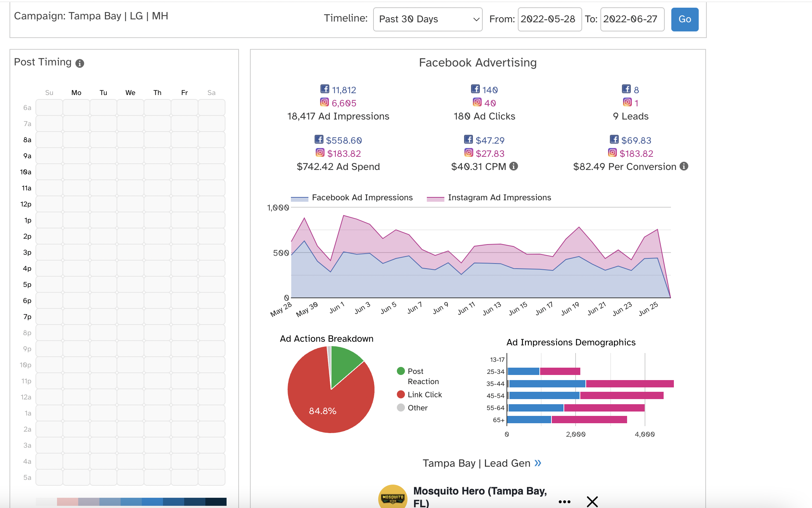Toggle Instagram Ad Impressions legend series
812x508 pixels.
[489, 198]
